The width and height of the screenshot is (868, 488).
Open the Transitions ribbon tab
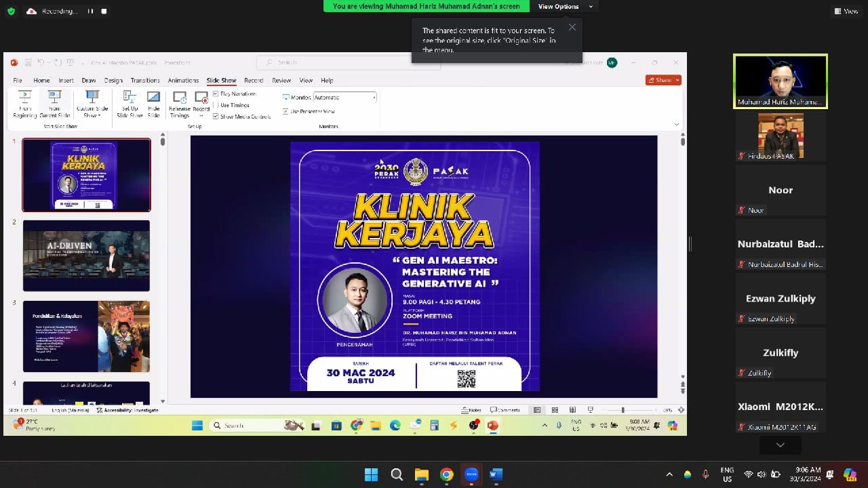point(145,80)
